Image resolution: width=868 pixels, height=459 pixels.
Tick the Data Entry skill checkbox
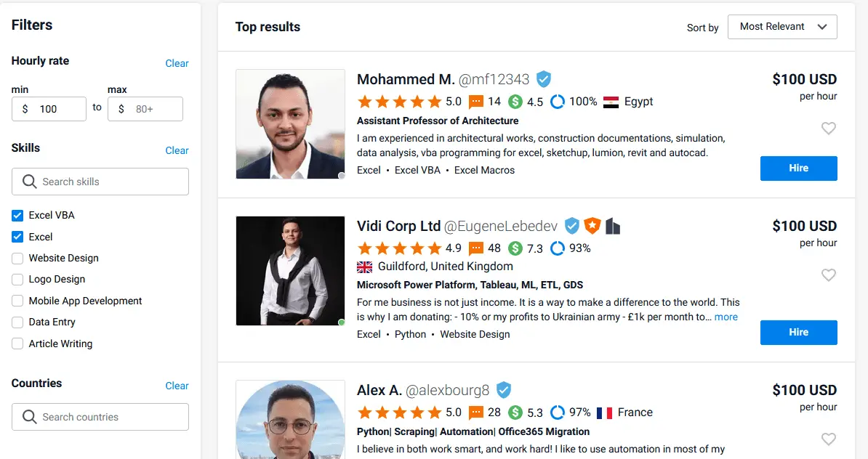18,322
